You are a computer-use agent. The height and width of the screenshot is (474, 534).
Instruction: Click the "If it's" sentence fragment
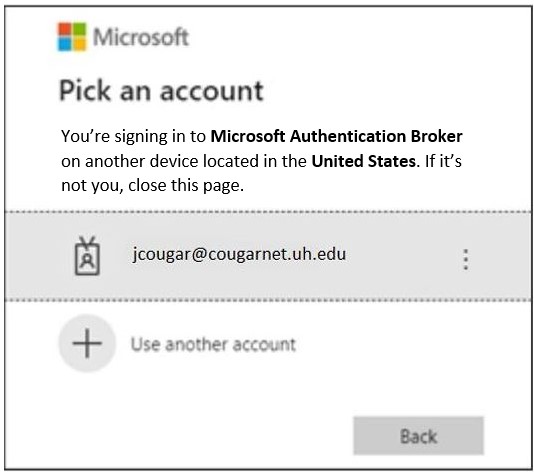click(443, 161)
